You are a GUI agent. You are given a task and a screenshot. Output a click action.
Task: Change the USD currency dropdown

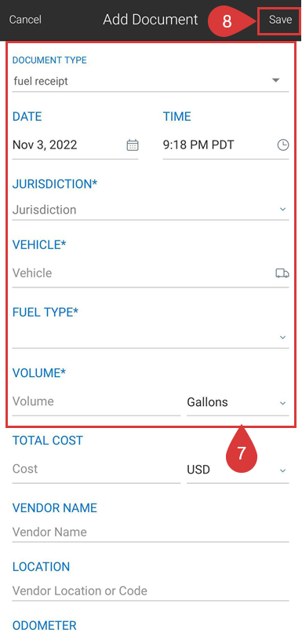coord(238,469)
